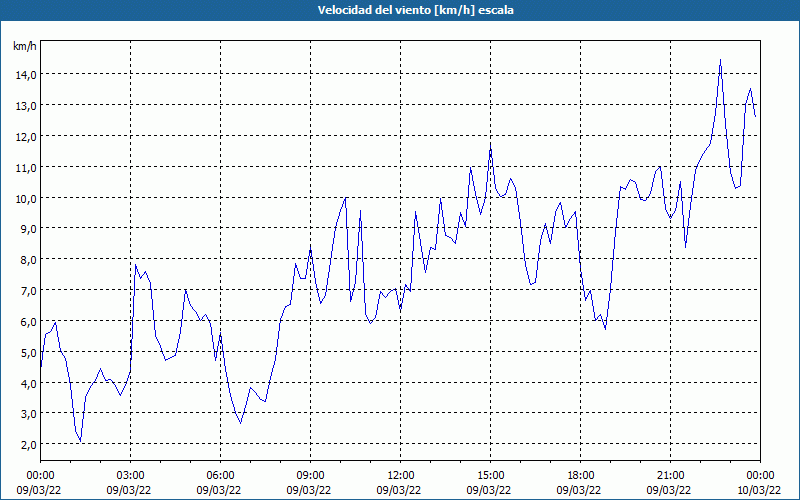Click the 14,0 y-axis label

pos(27,75)
